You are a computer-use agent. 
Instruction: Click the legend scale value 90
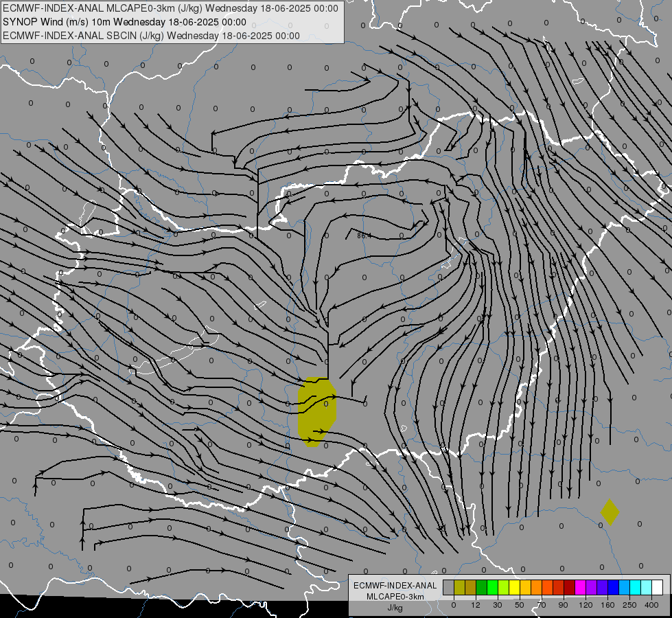563,605
